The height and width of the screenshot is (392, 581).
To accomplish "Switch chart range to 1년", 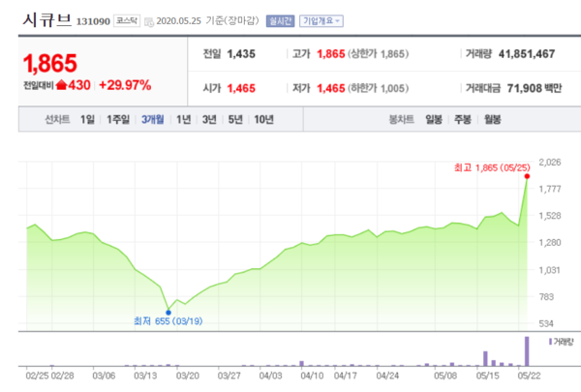I will tap(183, 119).
